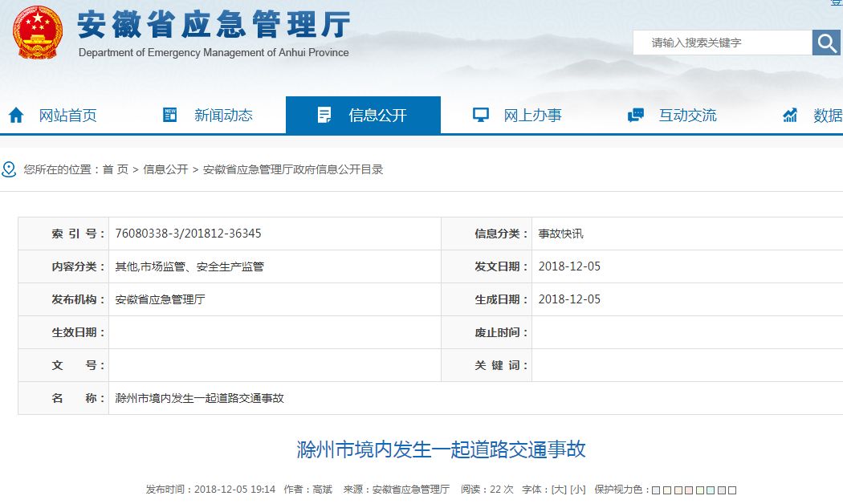Select the last eye-protection color square
Screen dimensions: 843x504
[x=733, y=490]
